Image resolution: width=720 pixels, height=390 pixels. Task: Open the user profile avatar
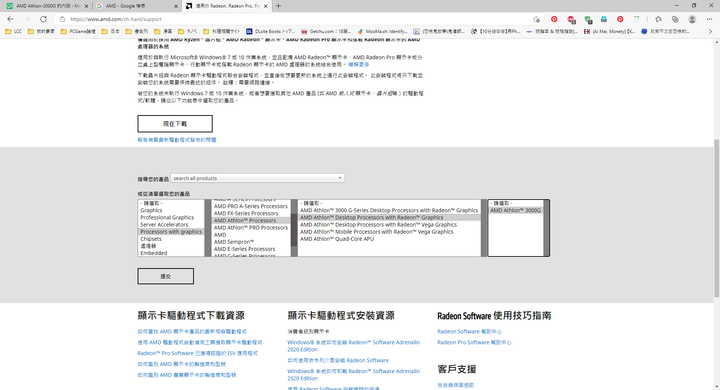[x=692, y=19]
